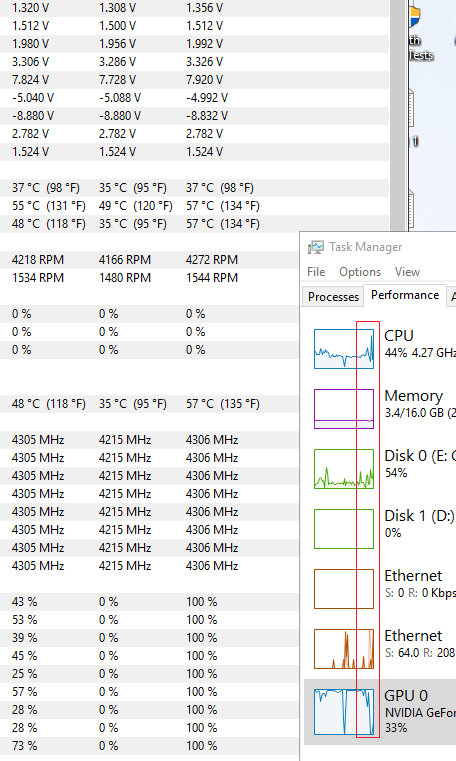Select the second Ethernet adapter with traffic

(344, 649)
